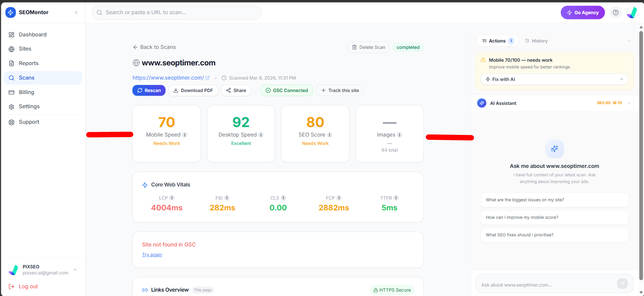Click the Mobile Speed info icon
Screen dimensions: 644x296
(x=185, y=135)
